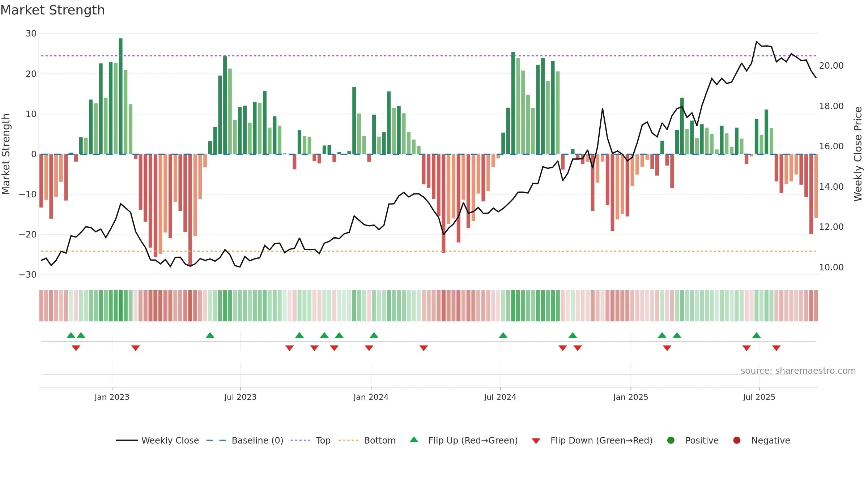This screenshot has height=488, width=868.
Task: Click the Flip Down (Green→Red) legend label
Action: (x=601, y=440)
